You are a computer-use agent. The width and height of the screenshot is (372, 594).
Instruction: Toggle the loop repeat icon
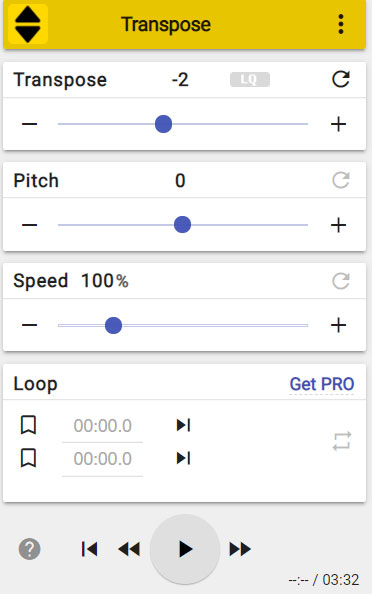342,441
